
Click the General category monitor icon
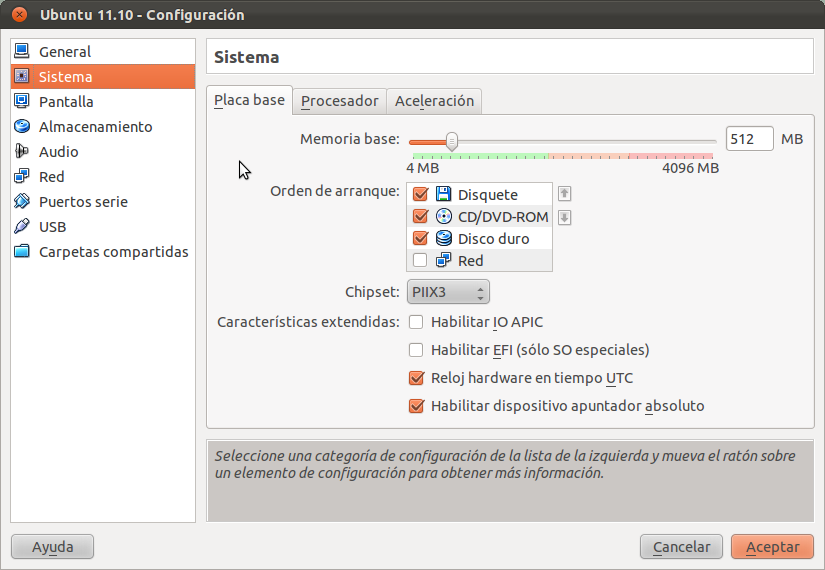click(22, 51)
